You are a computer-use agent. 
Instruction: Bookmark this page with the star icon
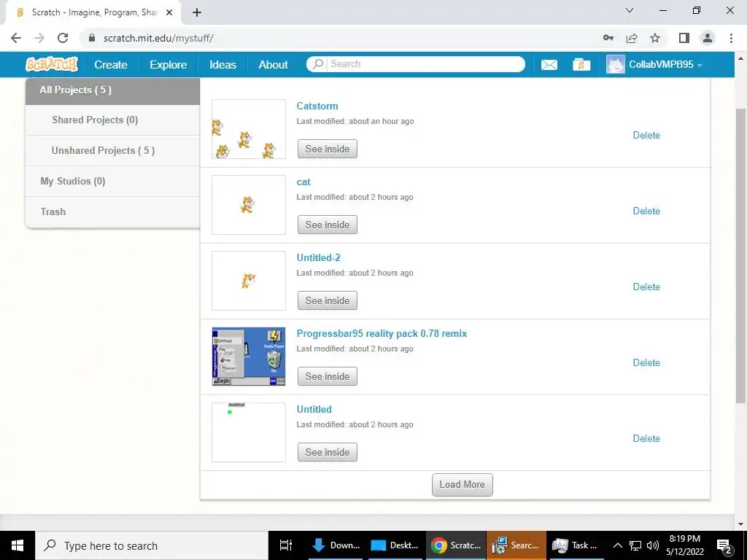pyautogui.click(x=655, y=38)
